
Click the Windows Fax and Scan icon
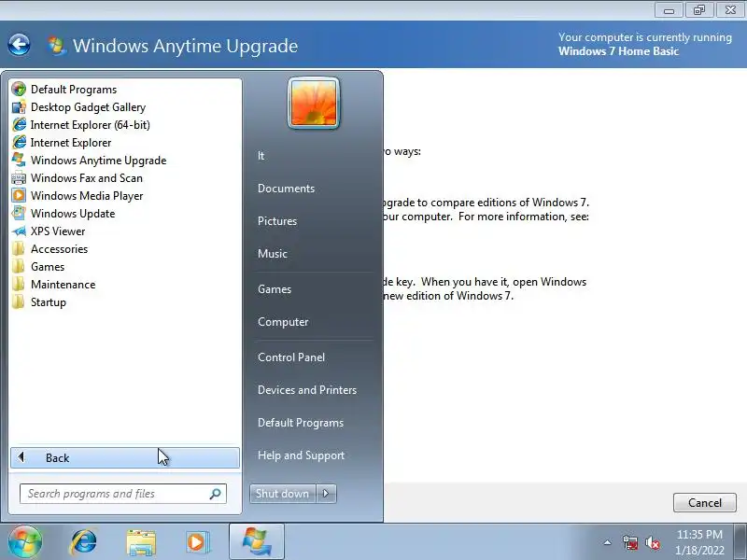tap(19, 178)
